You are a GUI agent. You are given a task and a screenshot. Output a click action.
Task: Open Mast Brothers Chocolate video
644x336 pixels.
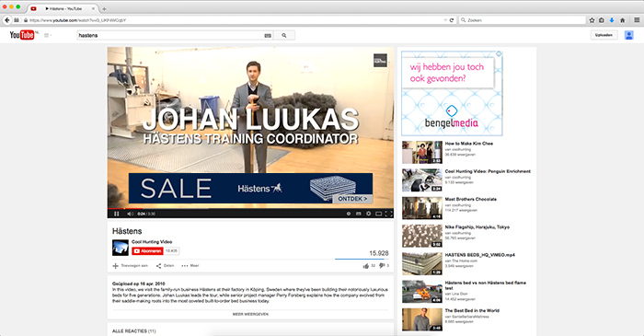point(471,199)
